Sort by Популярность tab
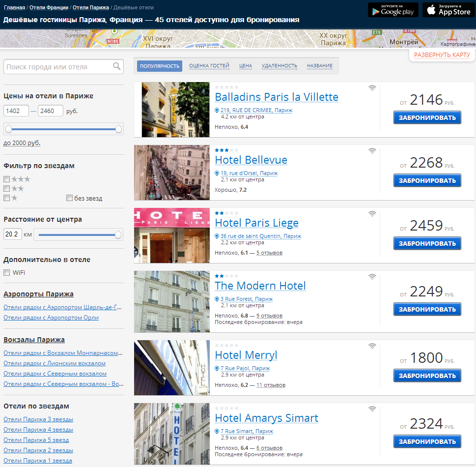The height and width of the screenshot is (467, 476). pyautogui.click(x=159, y=66)
